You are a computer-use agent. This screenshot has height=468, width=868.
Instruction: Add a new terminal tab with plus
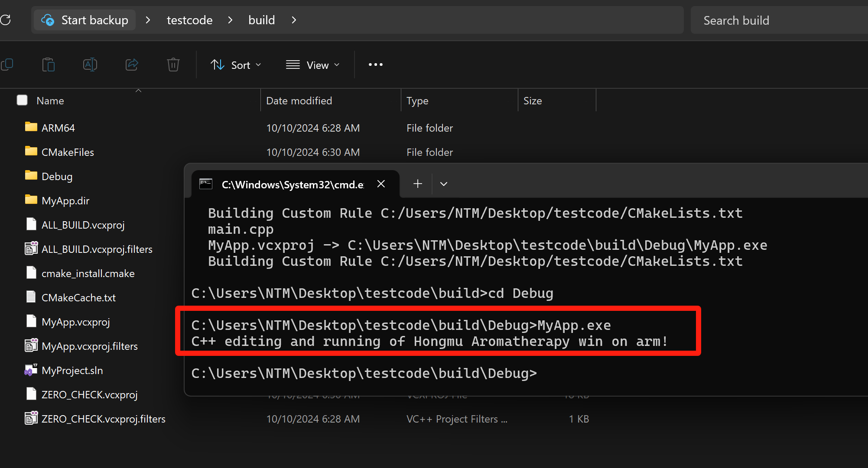(x=417, y=184)
